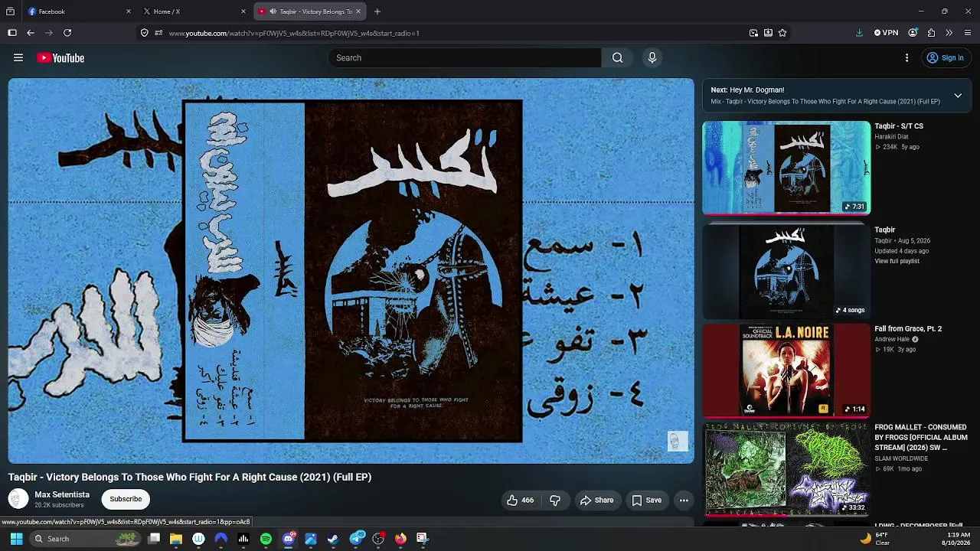Open Max Setentista channel avatar
Screen dimensions: 980x551
tap(18, 499)
